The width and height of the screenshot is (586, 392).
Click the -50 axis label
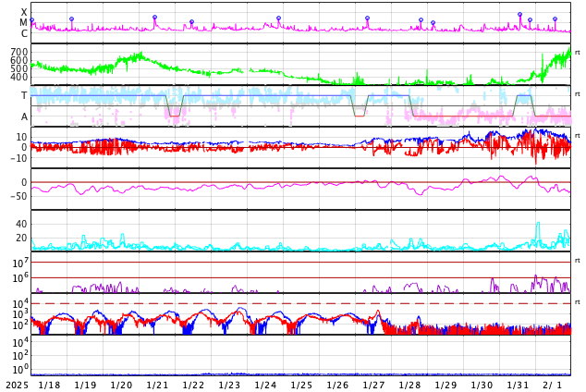18,196
